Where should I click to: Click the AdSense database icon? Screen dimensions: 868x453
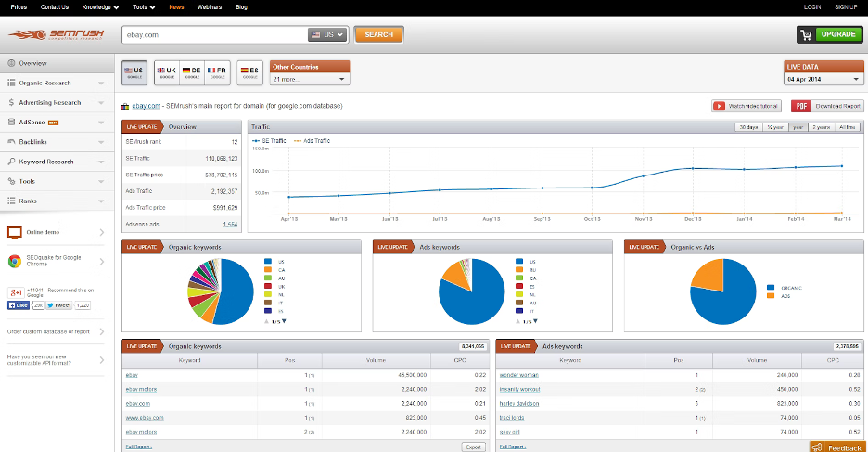tap(11, 122)
